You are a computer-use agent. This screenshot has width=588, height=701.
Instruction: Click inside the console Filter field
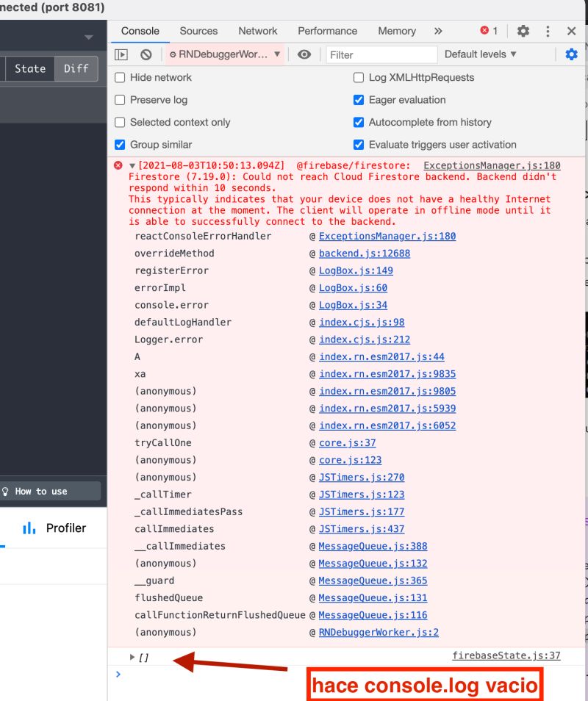(x=381, y=54)
